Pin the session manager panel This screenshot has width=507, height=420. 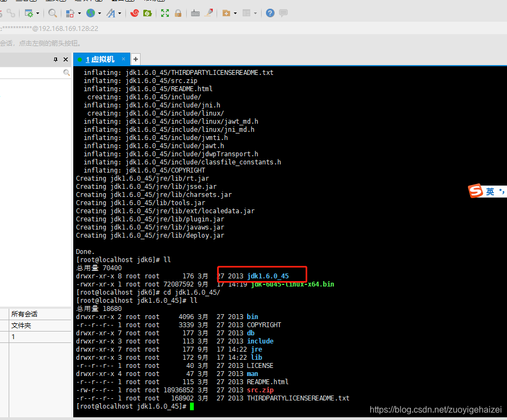click(x=55, y=60)
